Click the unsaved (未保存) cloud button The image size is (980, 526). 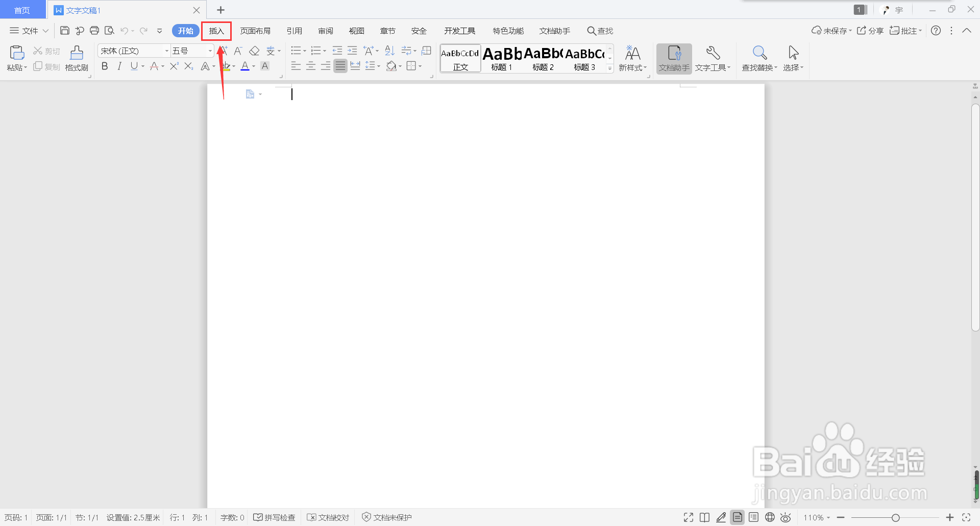[831, 31]
